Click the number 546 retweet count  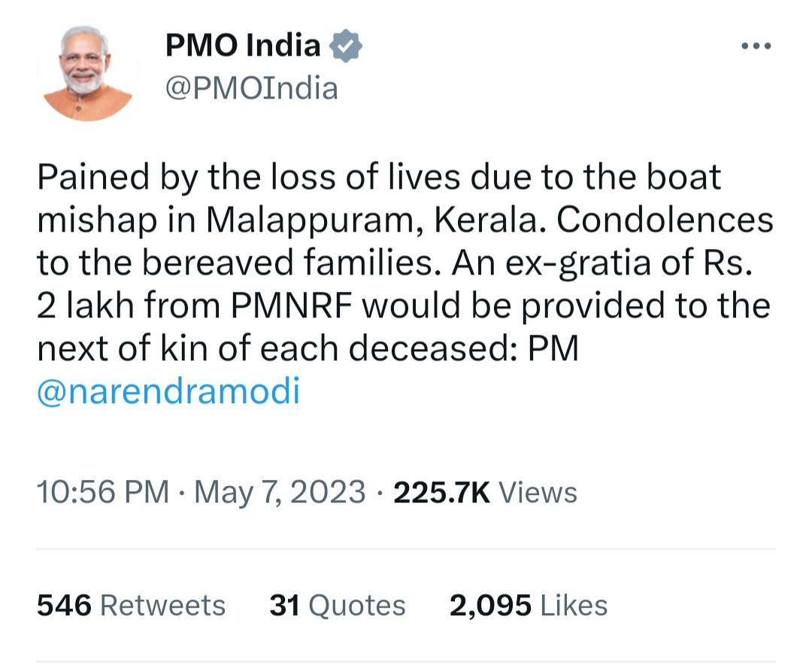(64, 605)
